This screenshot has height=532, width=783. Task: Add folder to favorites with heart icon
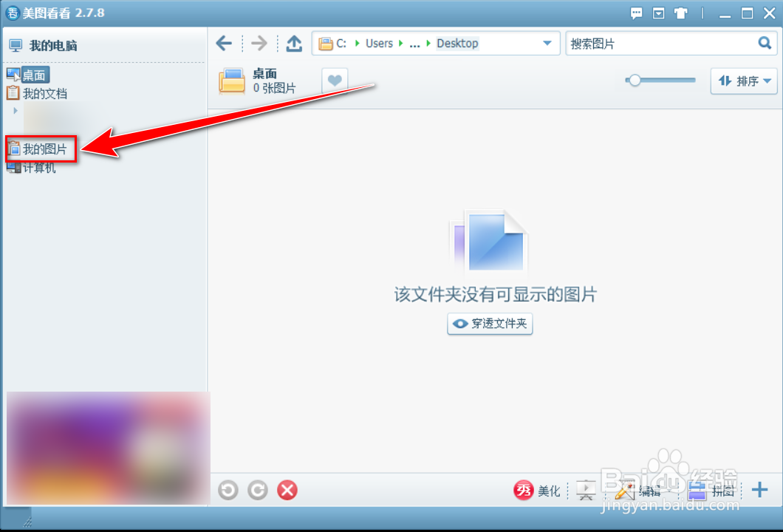click(x=335, y=80)
